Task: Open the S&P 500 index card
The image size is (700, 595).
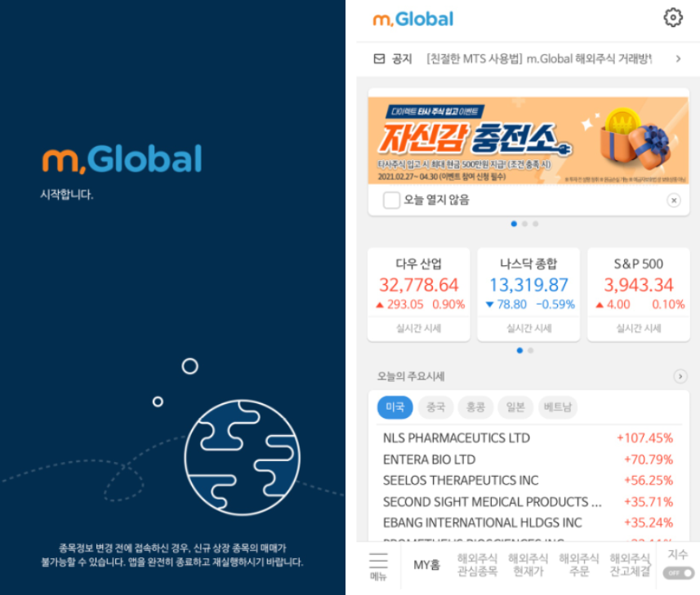Action: [x=639, y=295]
